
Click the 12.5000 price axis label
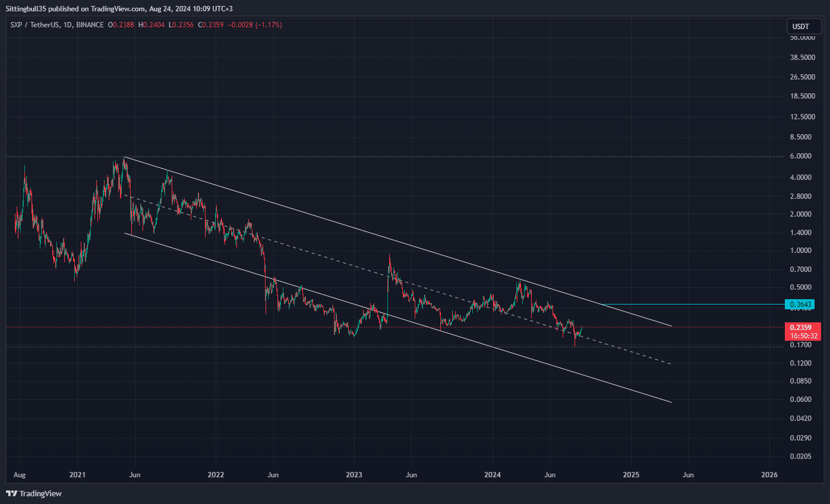point(801,117)
